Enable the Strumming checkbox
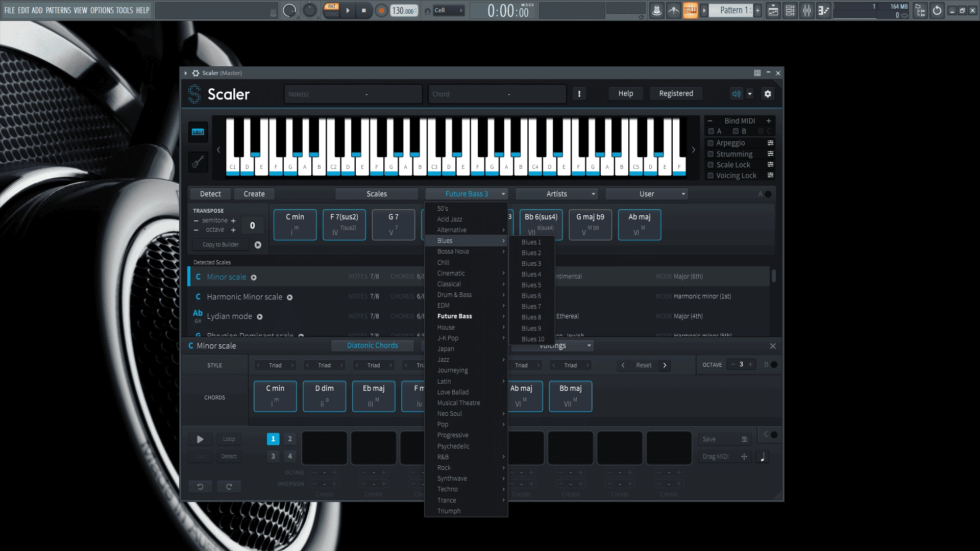 [710, 154]
